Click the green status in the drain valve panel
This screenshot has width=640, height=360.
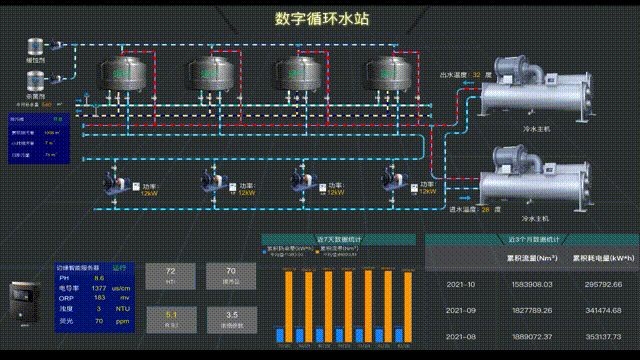pos(58,119)
